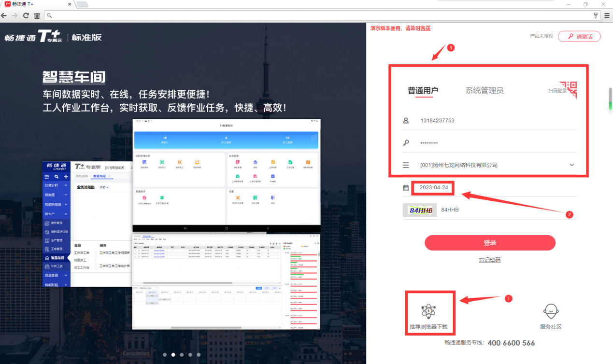Select the fourth carousel indicator dot

190,355
